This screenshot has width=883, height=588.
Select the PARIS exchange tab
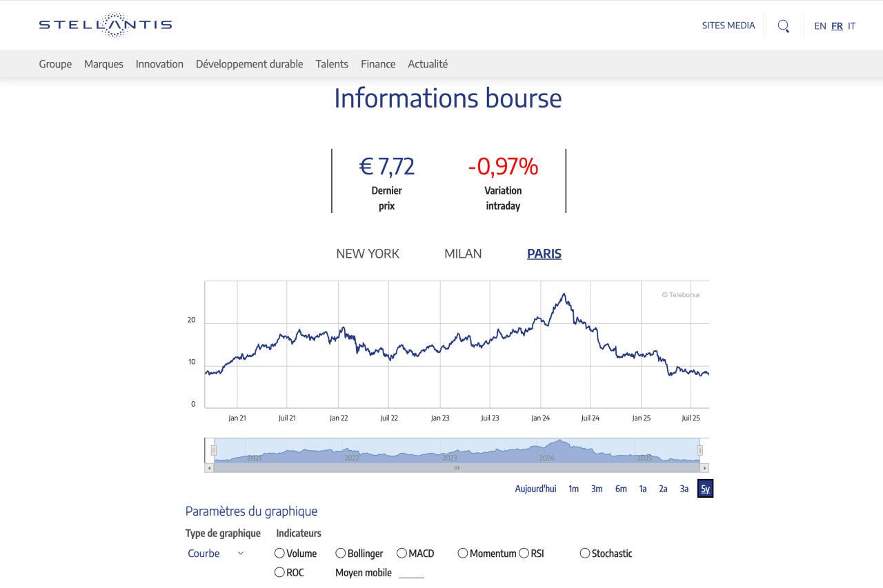coord(544,254)
